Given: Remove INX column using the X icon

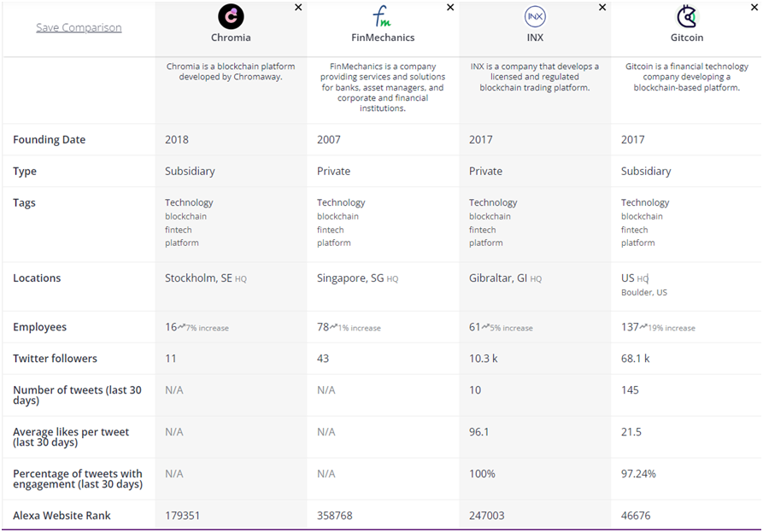Looking at the screenshot, I should [602, 8].
